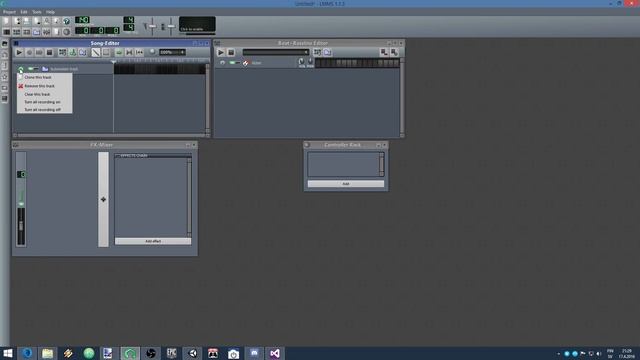Click Add button in Controller Rack
This screenshot has width=640, height=360.
click(346, 184)
